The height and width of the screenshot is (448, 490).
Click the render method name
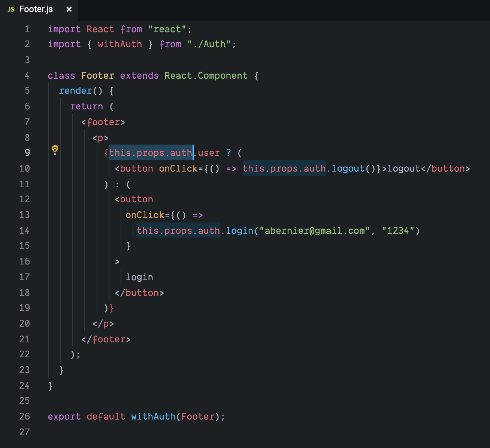pos(75,91)
